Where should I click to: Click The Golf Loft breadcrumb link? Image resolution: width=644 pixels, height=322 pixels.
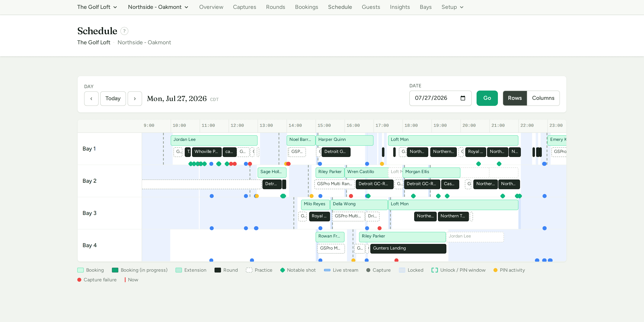click(94, 42)
